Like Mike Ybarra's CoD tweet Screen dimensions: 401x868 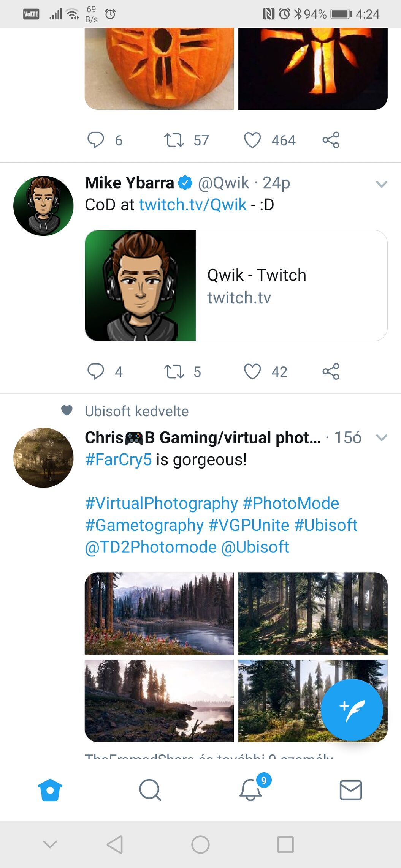(x=252, y=371)
